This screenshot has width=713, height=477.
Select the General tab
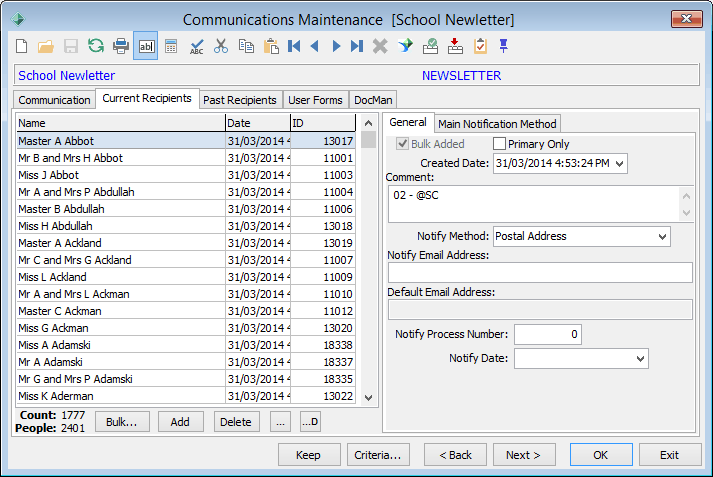pyautogui.click(x=408, y=122)
